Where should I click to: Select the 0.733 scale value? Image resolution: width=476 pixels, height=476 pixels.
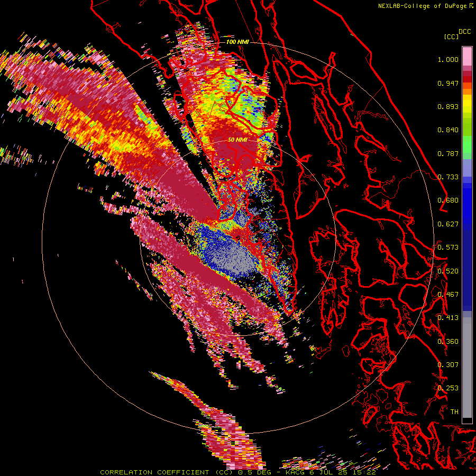point(448,177)
